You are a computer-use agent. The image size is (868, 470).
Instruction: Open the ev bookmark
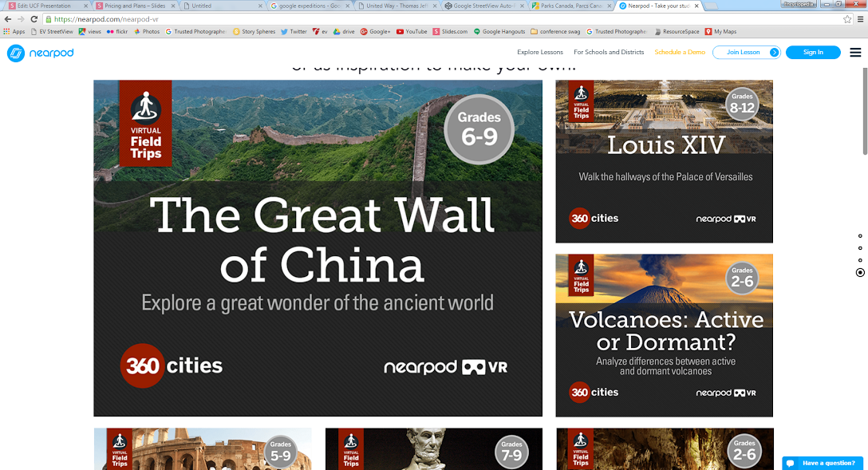[320, 32]
